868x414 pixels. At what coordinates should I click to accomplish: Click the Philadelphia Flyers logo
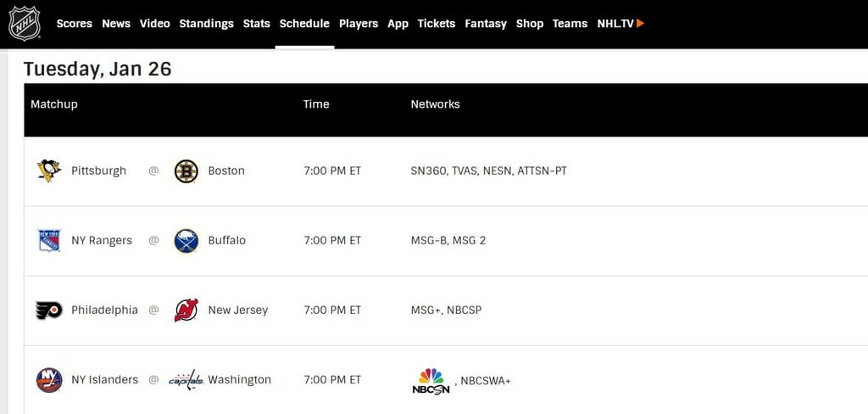[x=48, y=310]
